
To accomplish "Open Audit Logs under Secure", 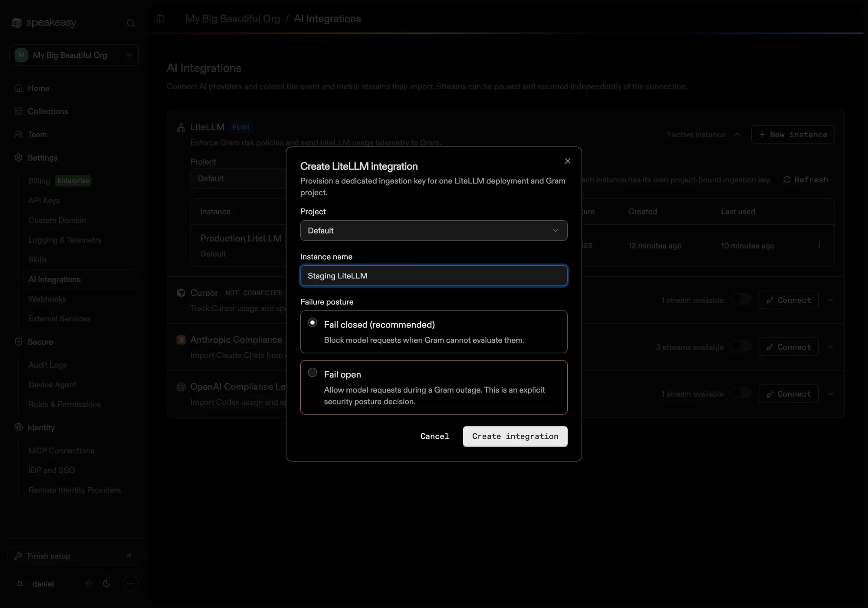I will [x=48, y=365].
